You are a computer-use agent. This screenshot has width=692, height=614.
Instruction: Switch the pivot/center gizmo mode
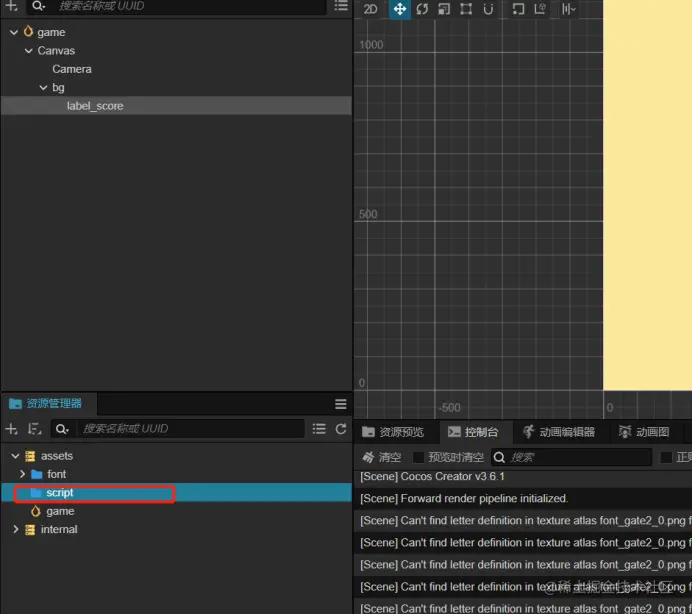tap(518, 9)
